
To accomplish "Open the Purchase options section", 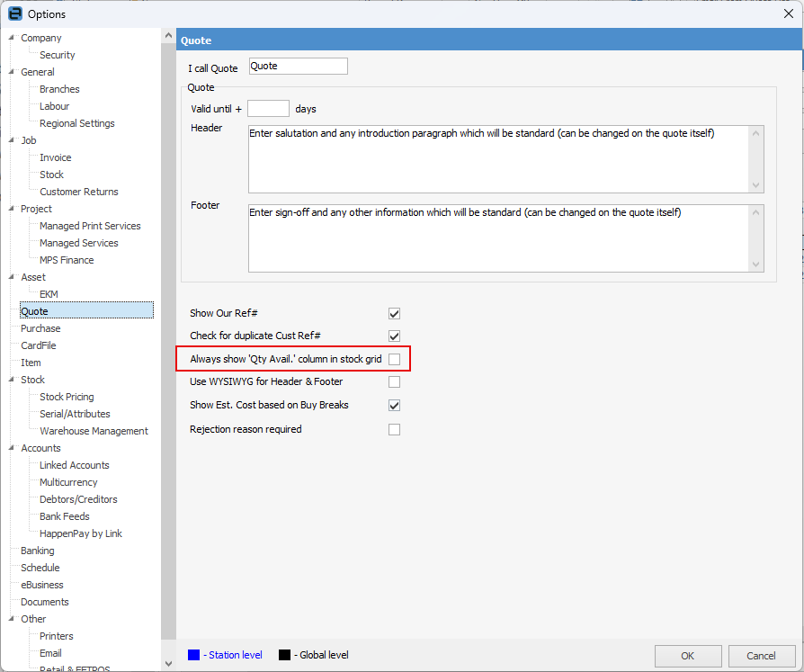I will coord(40,328).
